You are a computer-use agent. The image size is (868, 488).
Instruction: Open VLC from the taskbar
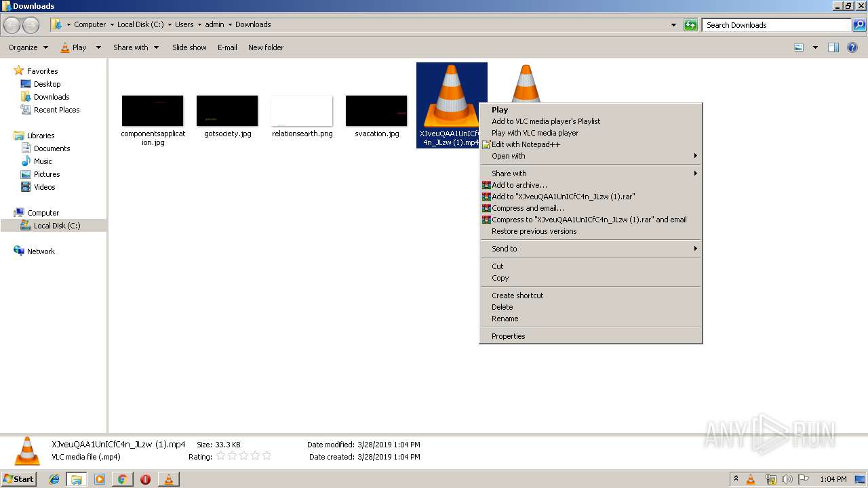pyautogui.click(x=168, y=479)
